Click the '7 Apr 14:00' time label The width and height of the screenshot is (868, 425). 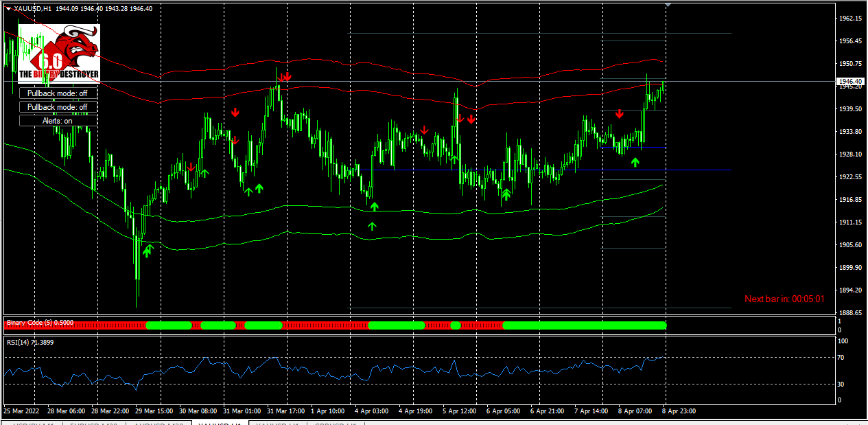pos(592,411)
